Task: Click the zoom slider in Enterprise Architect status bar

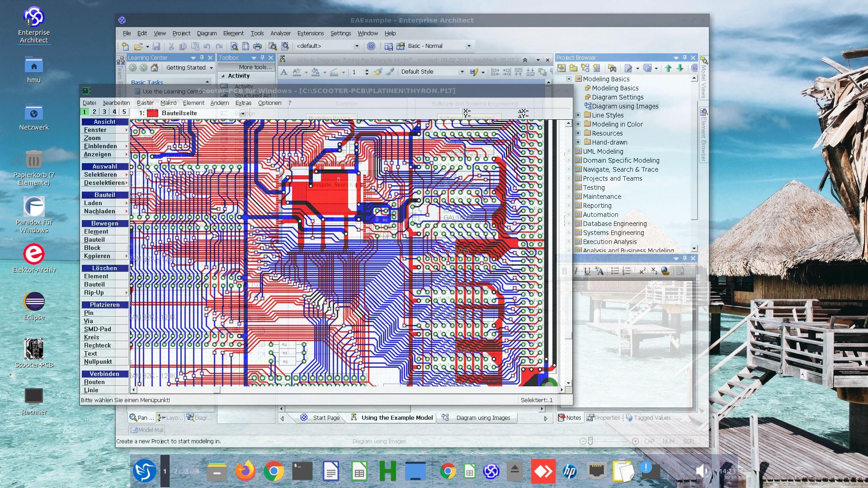Action: 590,441
